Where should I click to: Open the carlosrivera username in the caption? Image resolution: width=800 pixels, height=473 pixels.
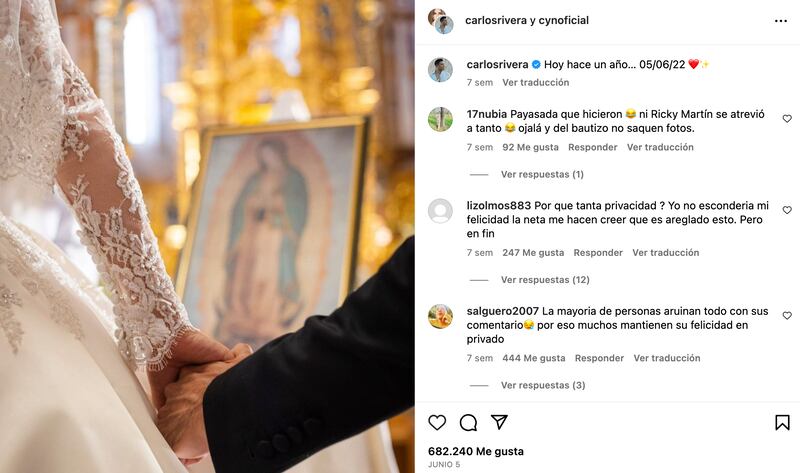pyautogui.click(x=496, y=64)
